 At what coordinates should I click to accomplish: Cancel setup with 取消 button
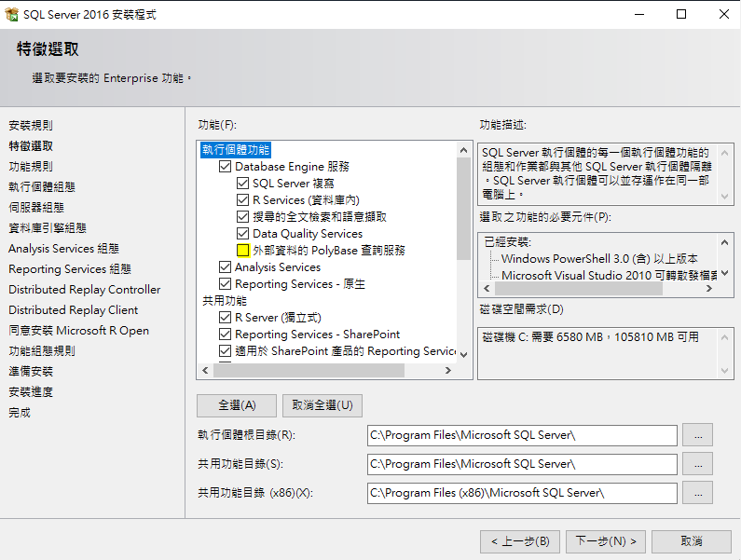point(692,541)
